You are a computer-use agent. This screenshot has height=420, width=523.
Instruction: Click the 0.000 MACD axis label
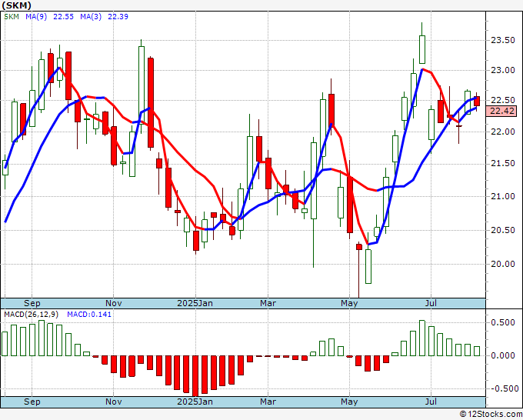(x=503, y=355)
